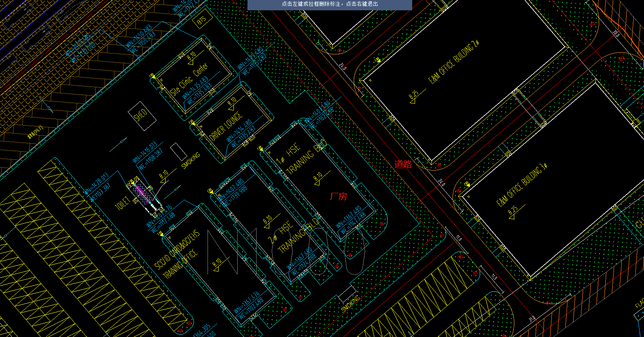Click the 8.10 elevation in 1# HSE building
The width and height of the screenshot is (644, 337).
(x=318, y=177)
